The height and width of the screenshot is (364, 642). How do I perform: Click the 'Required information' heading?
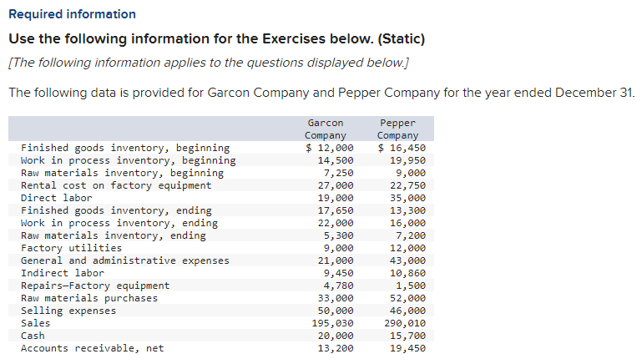[72, 14]
